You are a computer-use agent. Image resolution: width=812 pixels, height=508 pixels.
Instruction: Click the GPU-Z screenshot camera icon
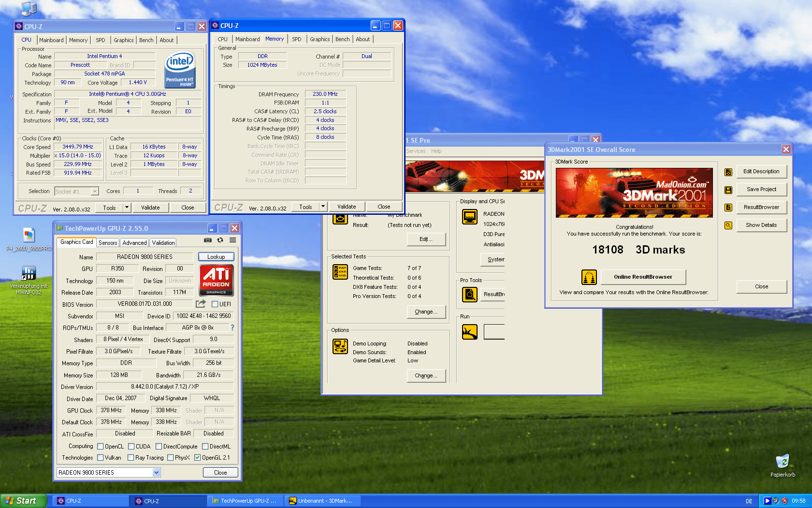click(x=208, y=240)
